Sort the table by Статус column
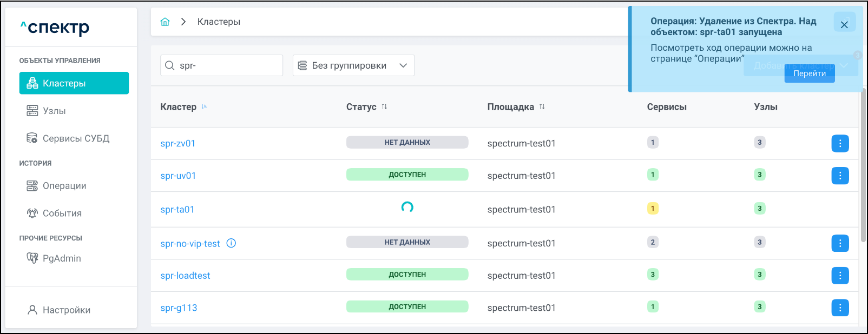This screenshot has height=334, width=868. tap(384, 107)
